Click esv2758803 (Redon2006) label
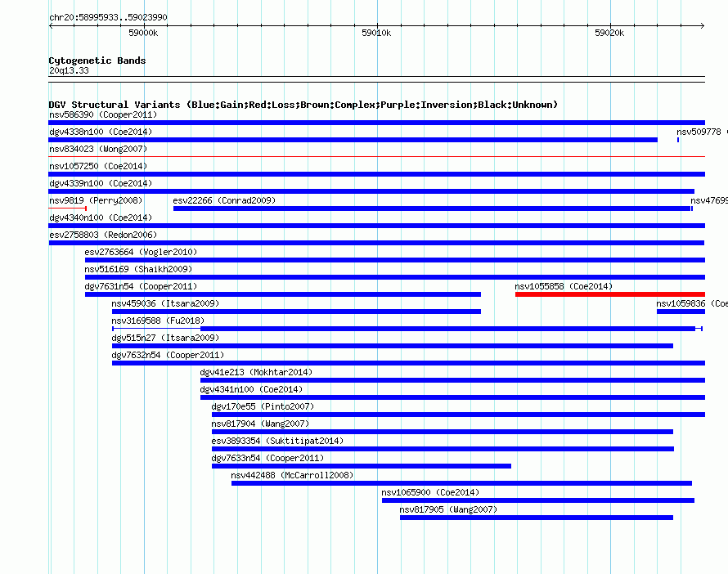728x574 pixels. [103, 235]
